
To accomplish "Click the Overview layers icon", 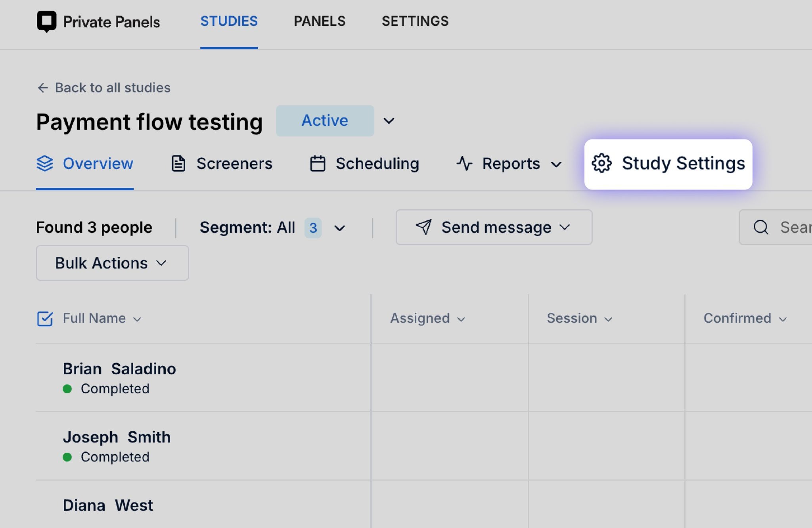I will point(45,163).
